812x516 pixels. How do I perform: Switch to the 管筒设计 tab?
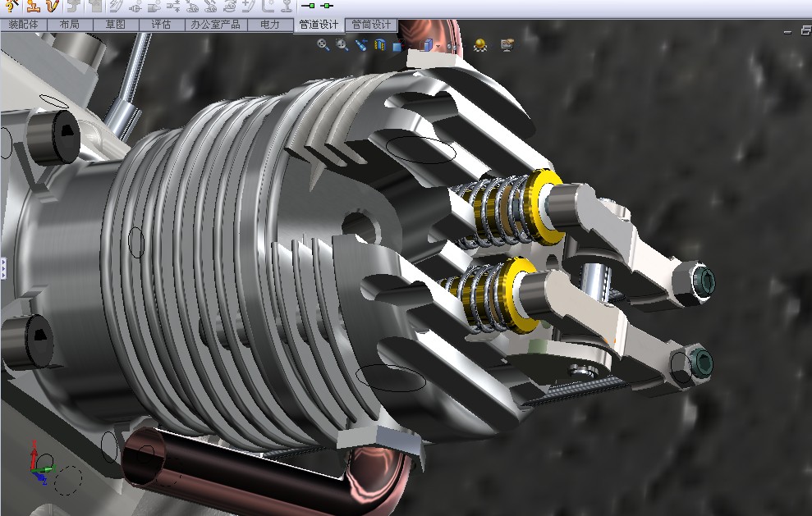(x=371, y=25)
